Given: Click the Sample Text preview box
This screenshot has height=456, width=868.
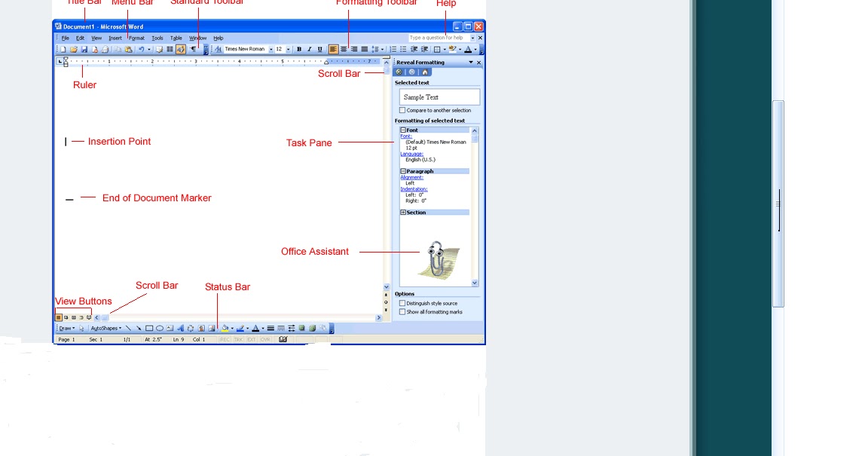Looking at the screenshot, I should 439,97.
